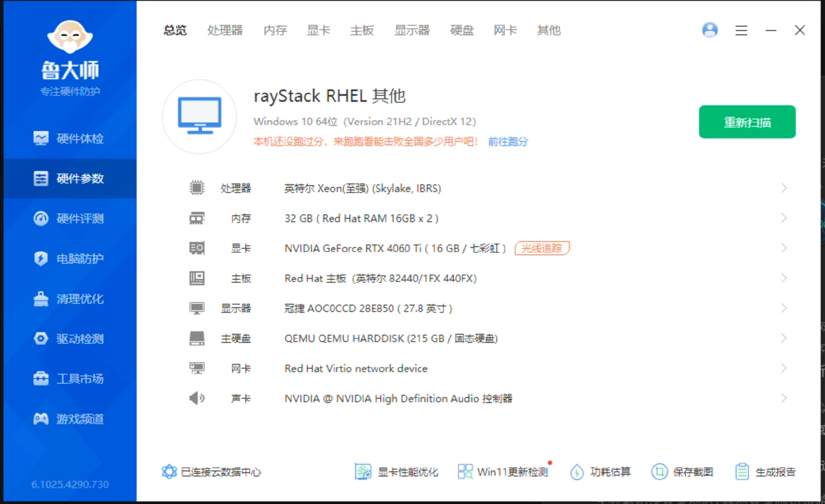
Task: Expand the 处理器 Xeon row chevron
Action: 784,188
